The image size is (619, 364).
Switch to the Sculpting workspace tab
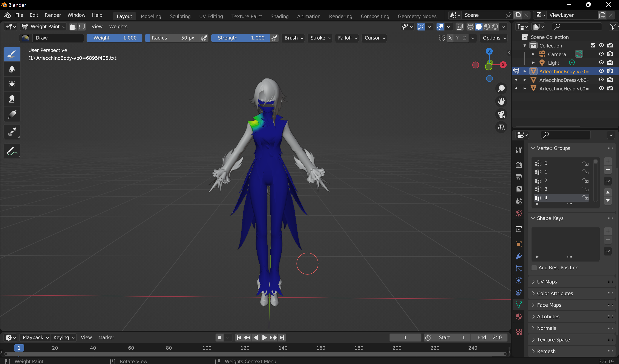[x=180, y=16]
